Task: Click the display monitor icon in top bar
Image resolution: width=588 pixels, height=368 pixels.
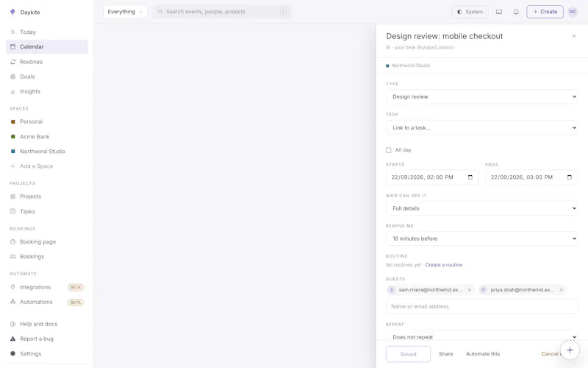Action: click(x=499, y=12)
